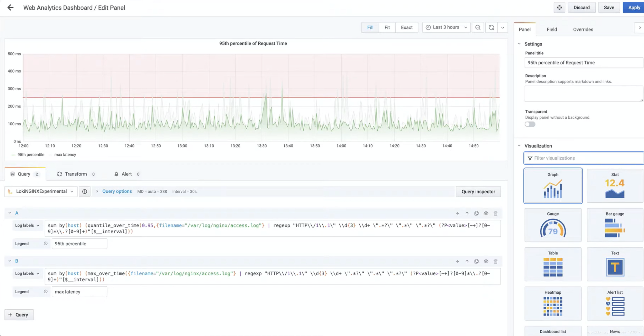Viewport: 644px width, 336px height.
Task: Open the Query inspector panel
Action: click(x=478, y=192)
